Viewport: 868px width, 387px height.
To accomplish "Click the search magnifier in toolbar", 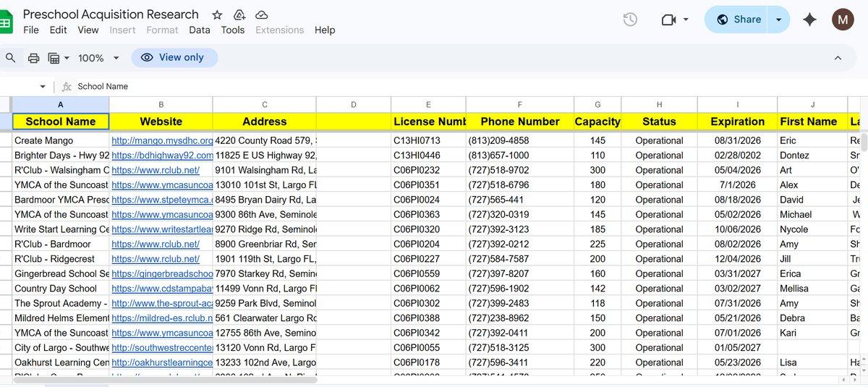I will [10, 58].
